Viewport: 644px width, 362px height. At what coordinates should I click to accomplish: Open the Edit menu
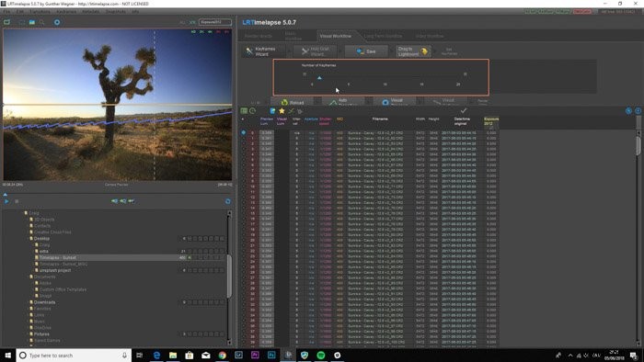tap(20, 11)
